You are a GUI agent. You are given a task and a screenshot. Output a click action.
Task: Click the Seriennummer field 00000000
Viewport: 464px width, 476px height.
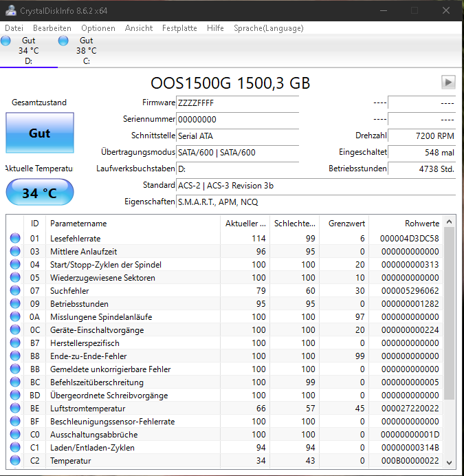point(237,119)
